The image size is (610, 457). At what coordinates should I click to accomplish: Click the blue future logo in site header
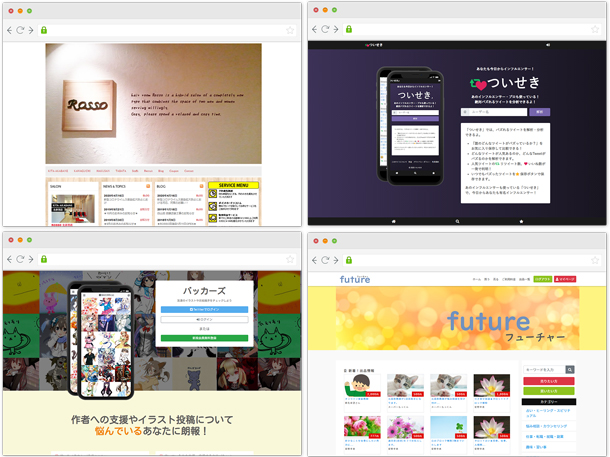[x=355, y=279]
